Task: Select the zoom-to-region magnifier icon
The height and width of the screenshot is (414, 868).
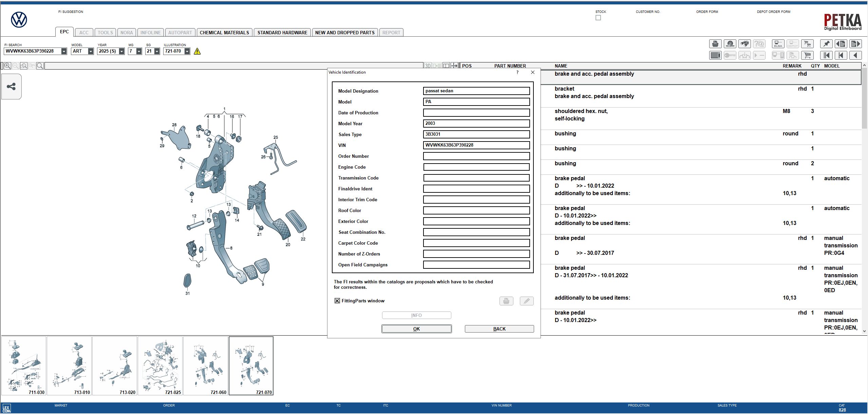Action: (23, 66)
